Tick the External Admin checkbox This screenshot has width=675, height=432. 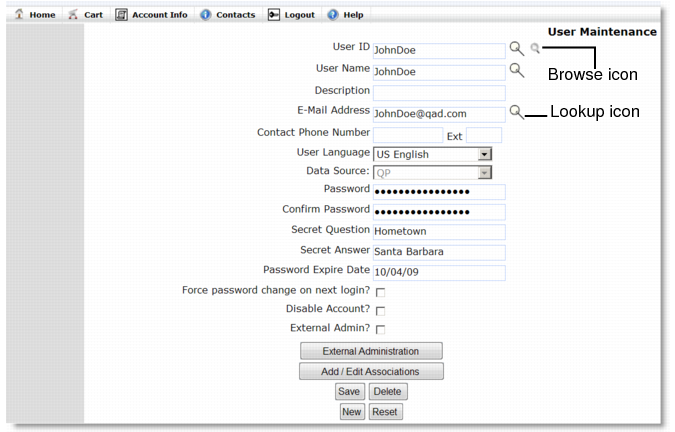coord(381,330)
